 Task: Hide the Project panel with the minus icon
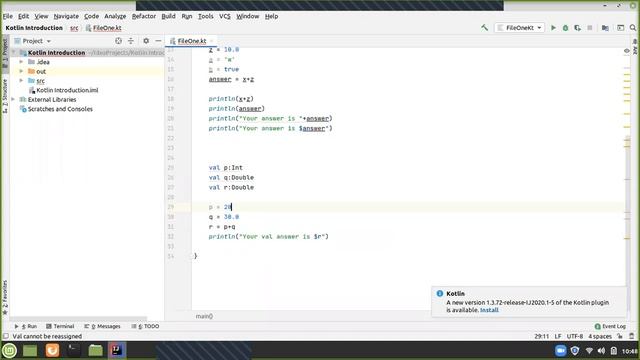pyautogui.click(x=158, y=41)
